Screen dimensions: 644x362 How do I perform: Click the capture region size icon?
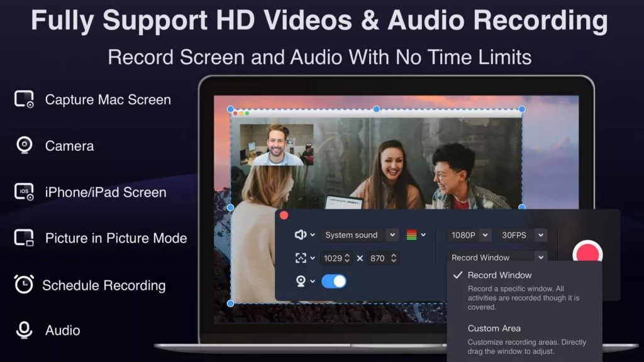301,258
